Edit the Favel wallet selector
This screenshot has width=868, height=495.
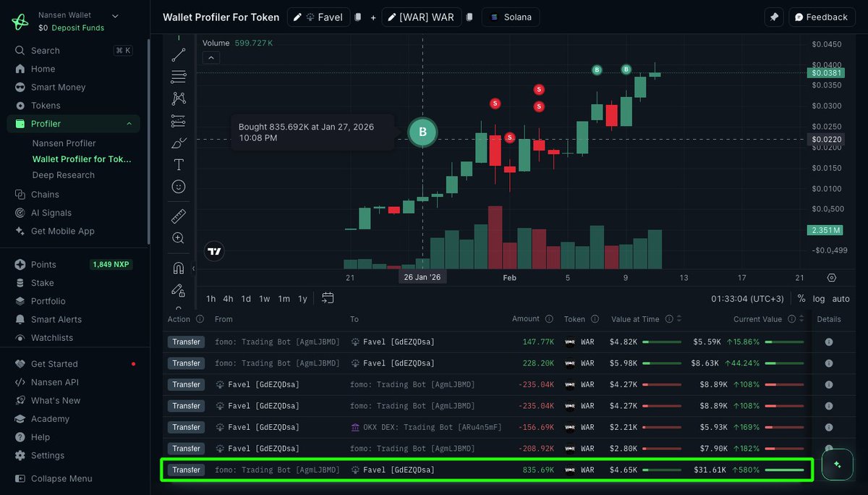(318, 17)
